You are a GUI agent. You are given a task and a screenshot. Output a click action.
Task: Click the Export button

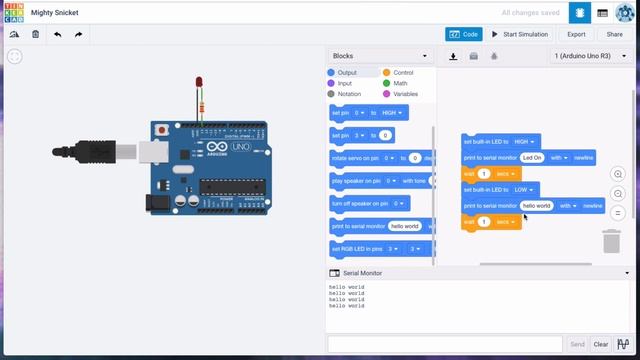tap(576, 34)
